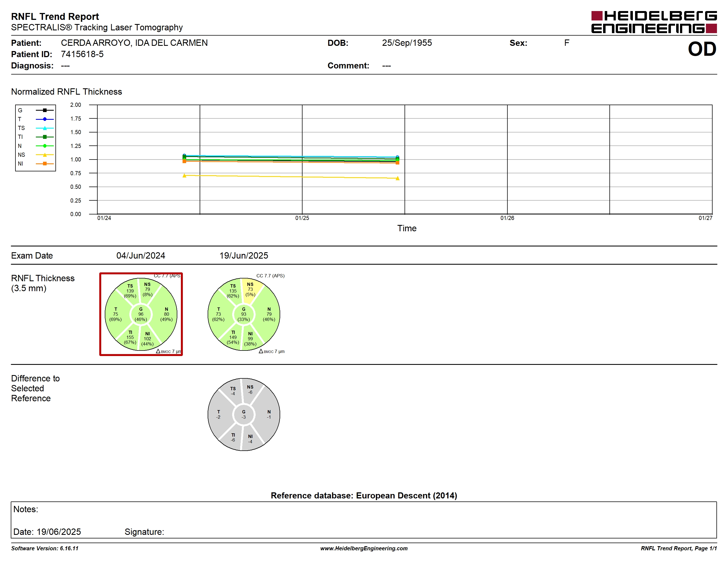Click the Reference database: European Descent (2014) text

[364, 496]
